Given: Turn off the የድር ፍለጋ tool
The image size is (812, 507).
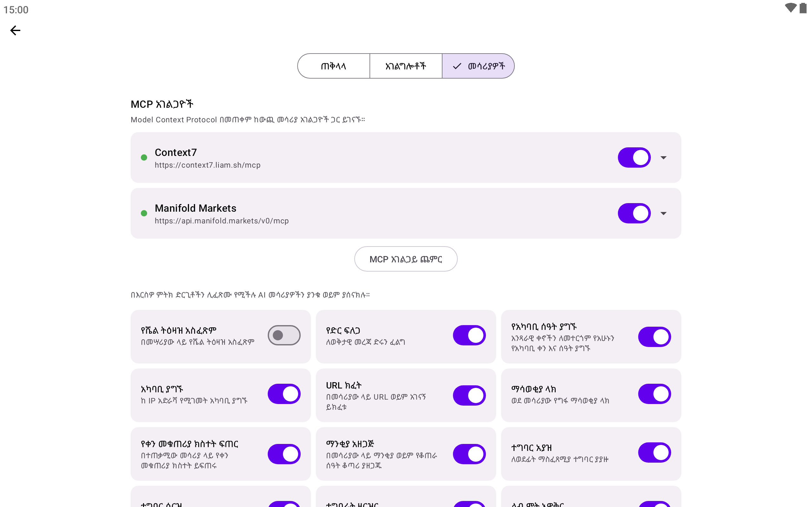Looking at the screenshot, I should 469,335.
